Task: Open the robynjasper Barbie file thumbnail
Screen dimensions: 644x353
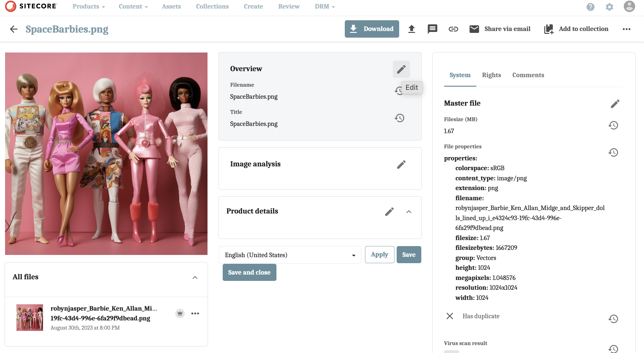Action: click(x=29, y=317)
